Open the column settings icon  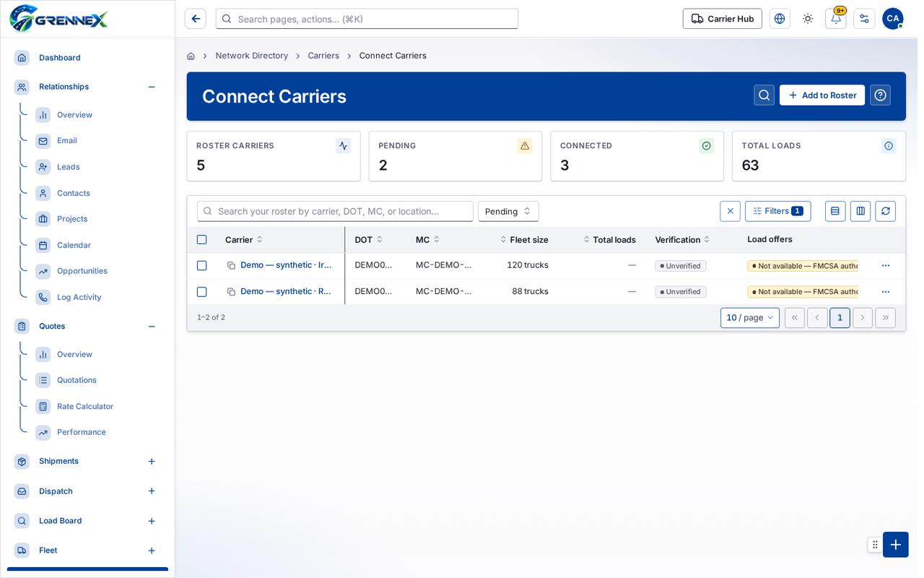(x=860, y=211)
